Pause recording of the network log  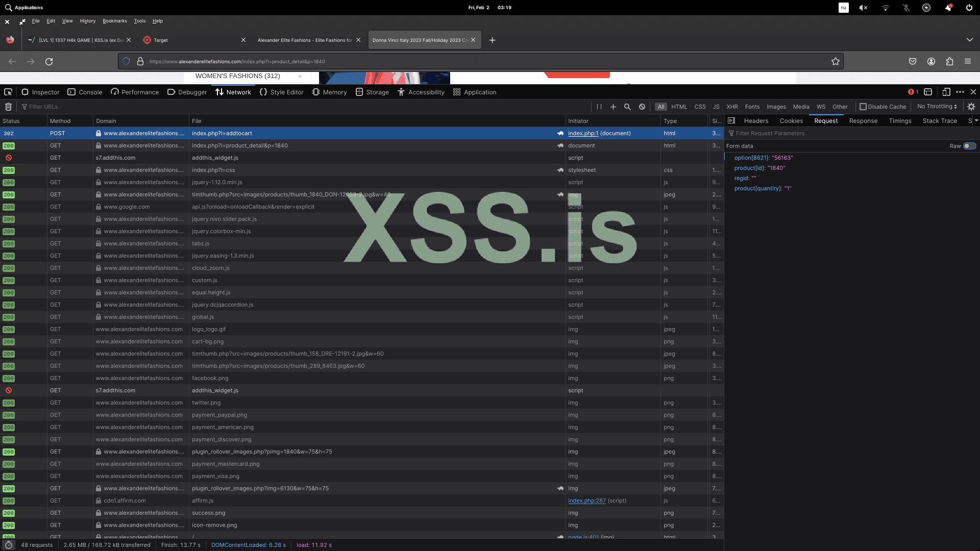[x=599, y=107]
